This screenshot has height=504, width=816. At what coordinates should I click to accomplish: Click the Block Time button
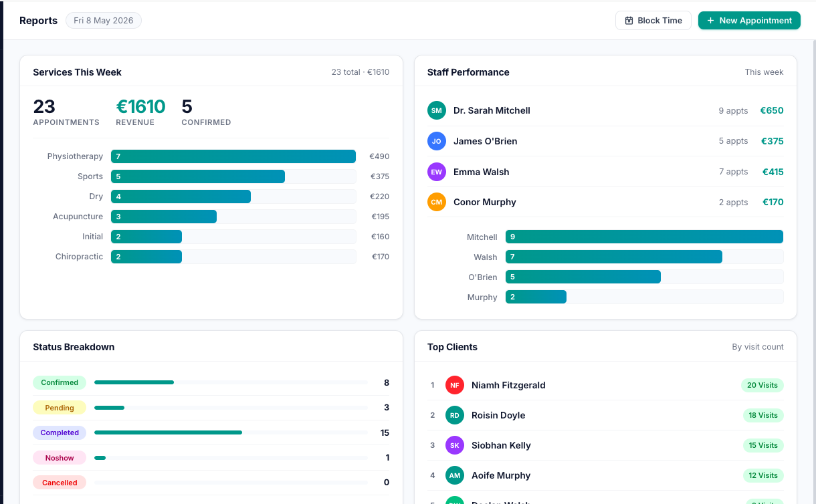(x=653, y=21)
